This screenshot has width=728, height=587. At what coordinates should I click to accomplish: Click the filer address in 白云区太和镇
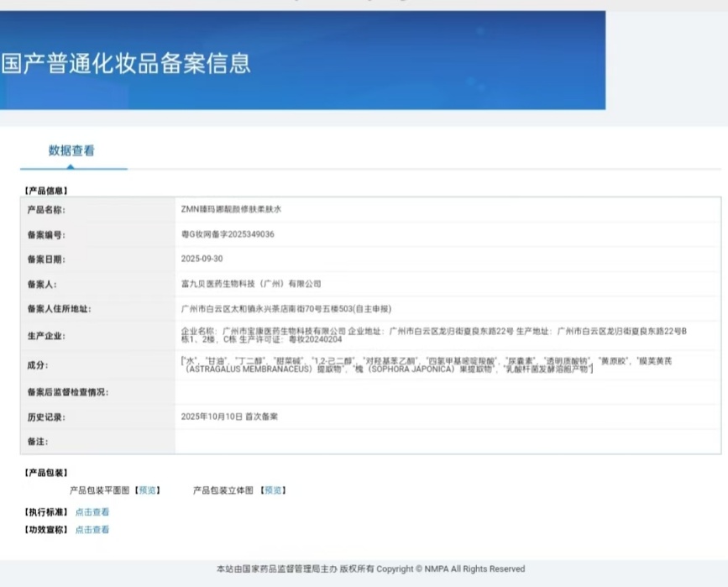coord(286,309)
